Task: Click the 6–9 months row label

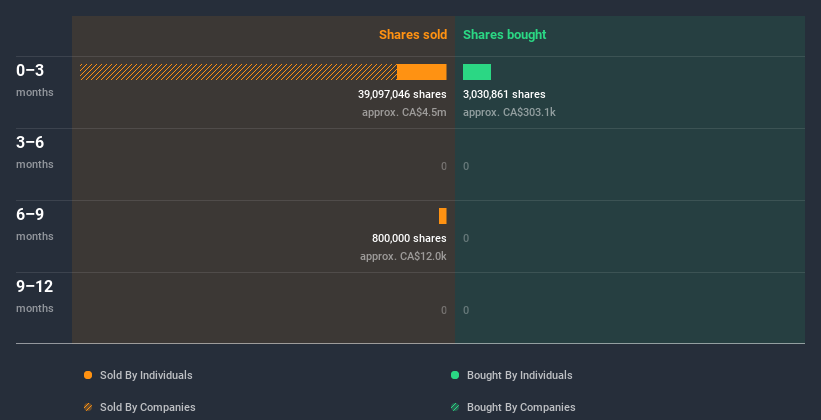Action: [35, 224]
